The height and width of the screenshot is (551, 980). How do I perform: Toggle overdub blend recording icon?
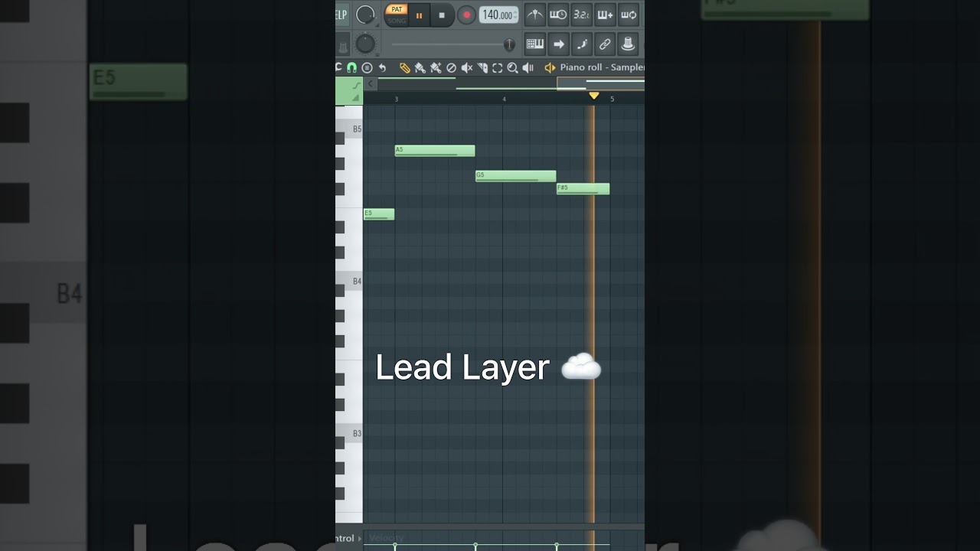[x=605, y=15]
